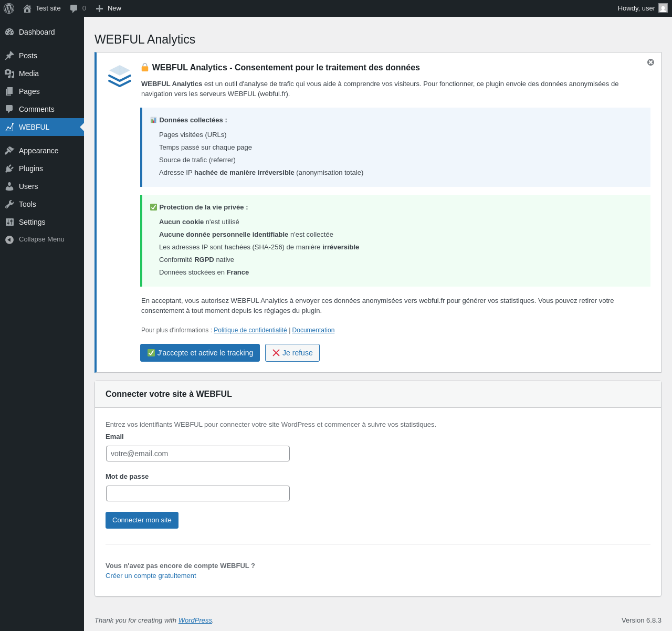Click the Users icon in sidebar
Viewport: 672px width, 631px height.
point(9,186)
